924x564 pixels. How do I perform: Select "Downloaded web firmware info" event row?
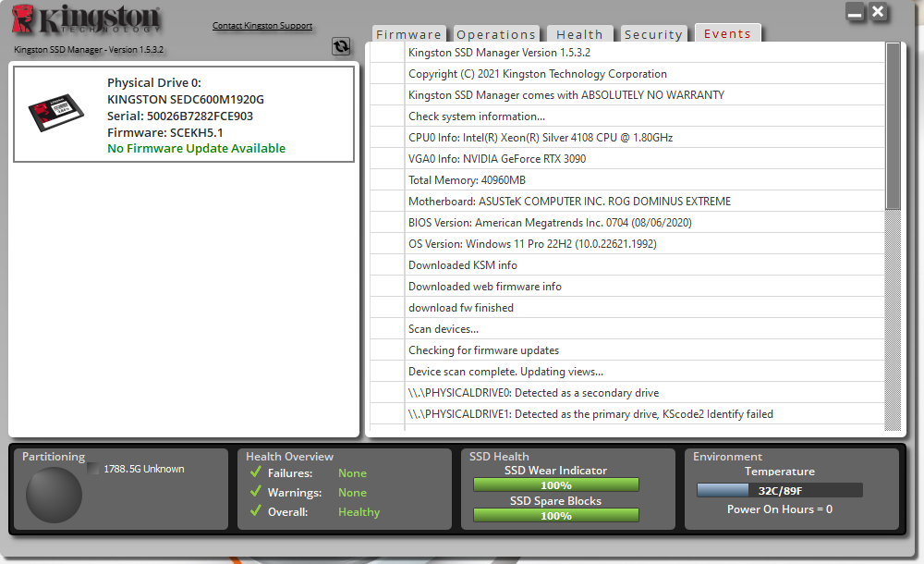627,286
